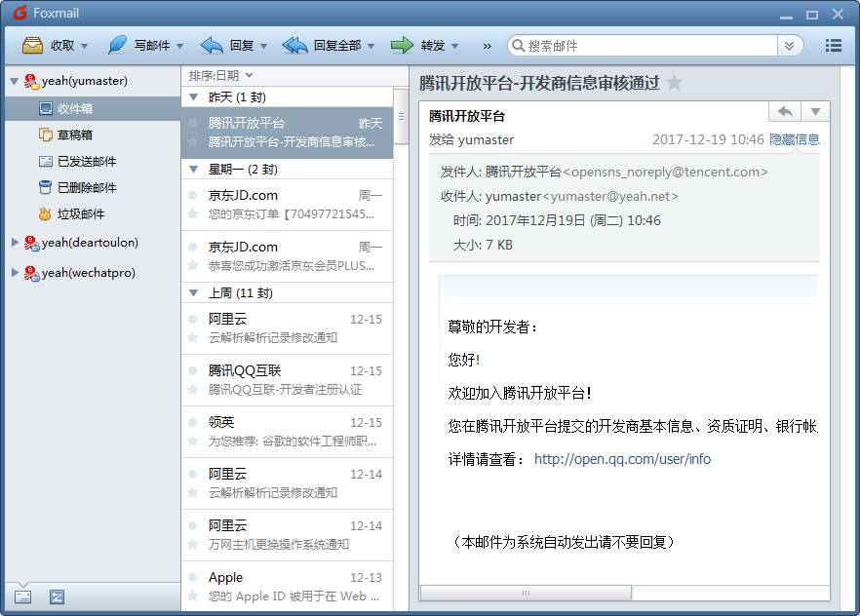The height and width of the screenshot is (616, 860).
Task: Open the 写邮件 dropdown arrow
Action: click(x=179, y=46)
